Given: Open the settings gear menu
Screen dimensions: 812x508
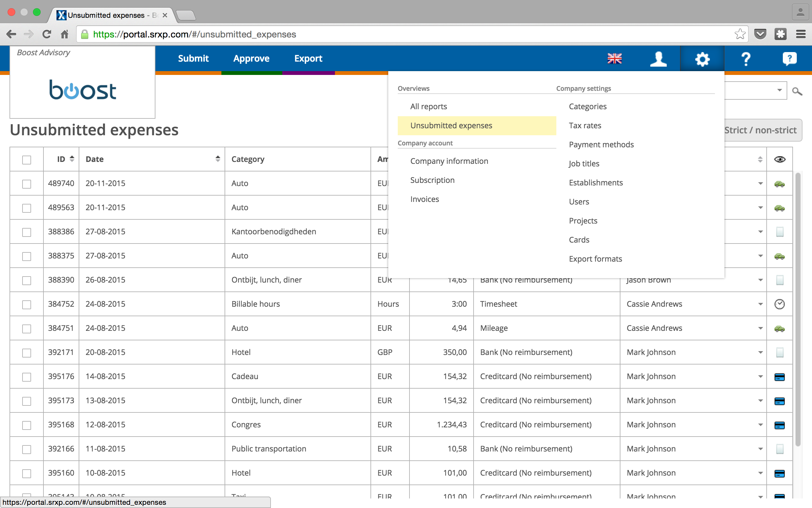Looking at the screenshot, I should 702,59.
